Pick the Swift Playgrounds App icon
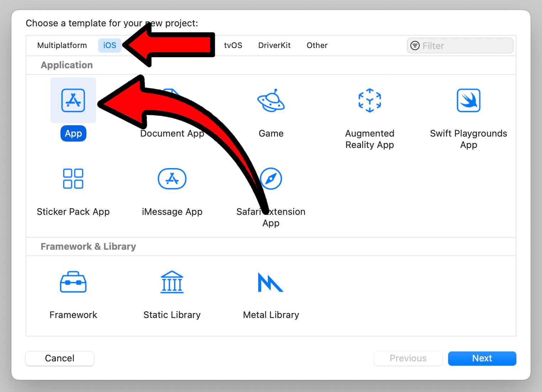The height and width of the screenshot is (392, 542). (x=469, y=100)
